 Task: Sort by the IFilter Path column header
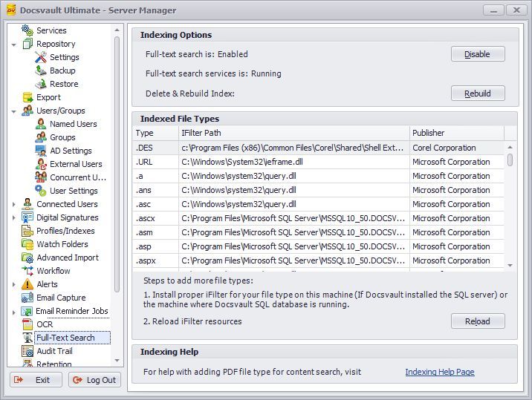tap(293, 133)
